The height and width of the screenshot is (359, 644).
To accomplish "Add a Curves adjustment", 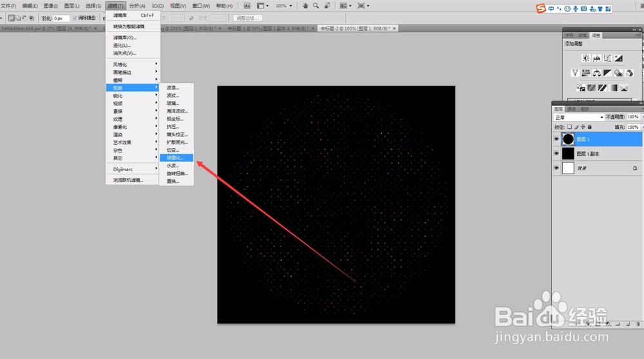I will (607, 59).
